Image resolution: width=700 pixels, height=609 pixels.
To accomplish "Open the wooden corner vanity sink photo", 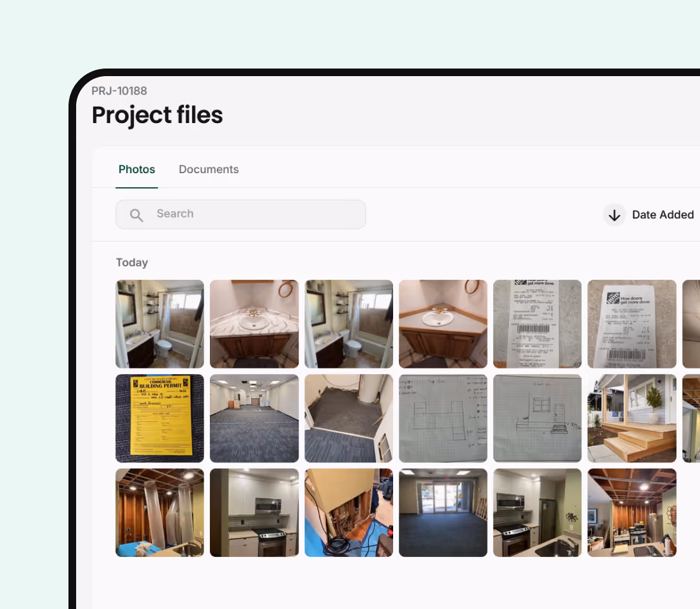I will coord(443,324).
